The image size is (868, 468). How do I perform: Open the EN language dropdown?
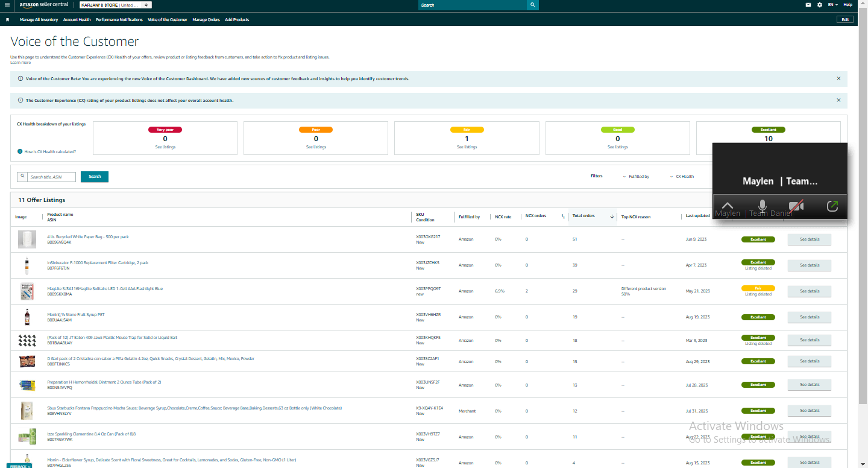tap(833, 5)
